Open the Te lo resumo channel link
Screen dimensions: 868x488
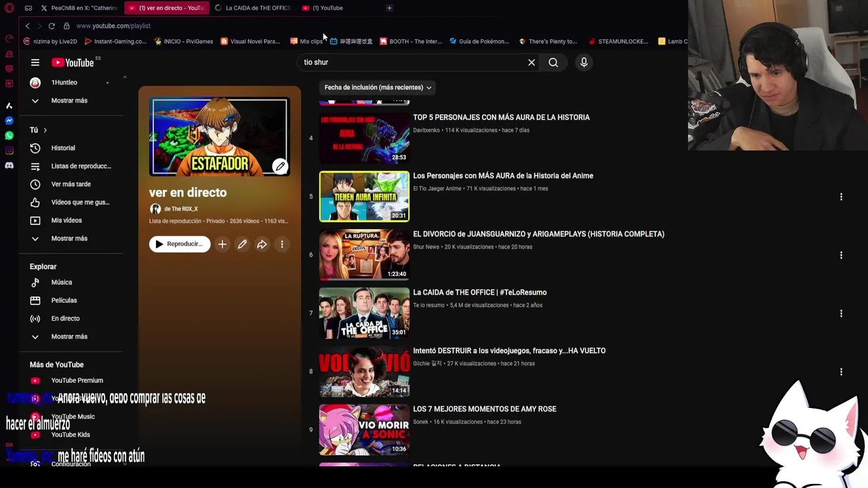(x=429, y=305)
